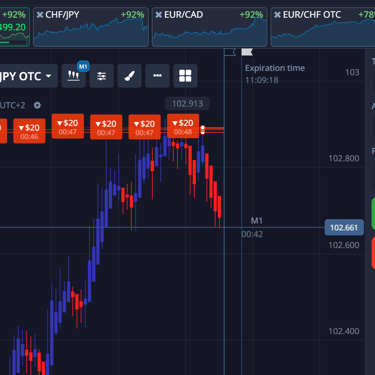375x375 pixels.
Task: Close the EUR/CAD asset tab
Action: pyautogui.click(x=159, y=15)
